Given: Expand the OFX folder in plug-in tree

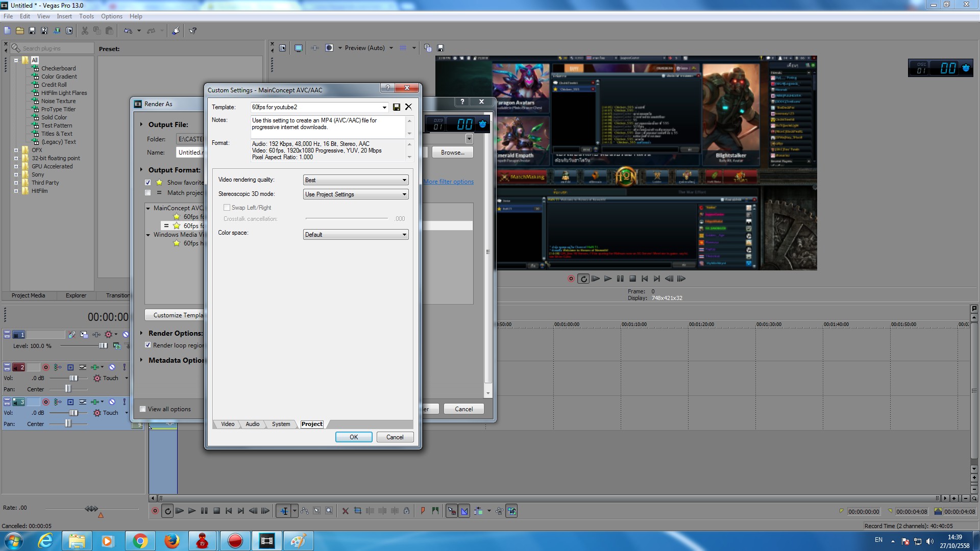Looking at the screenshot, I should [x=16, y=150].
